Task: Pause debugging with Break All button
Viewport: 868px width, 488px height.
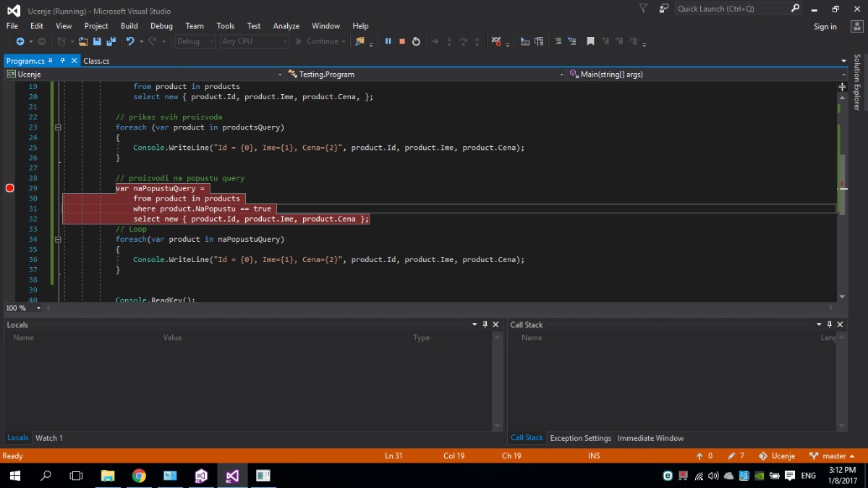Action: pos(388,41)
